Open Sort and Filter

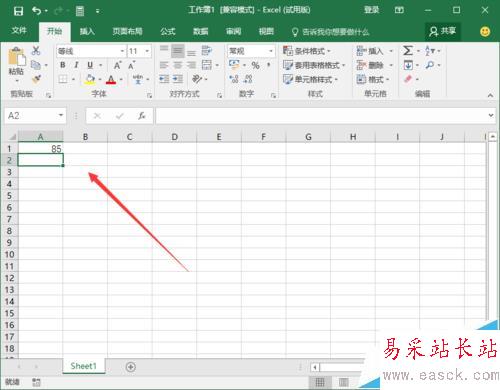pyautogui.click(x=430, y=51)
